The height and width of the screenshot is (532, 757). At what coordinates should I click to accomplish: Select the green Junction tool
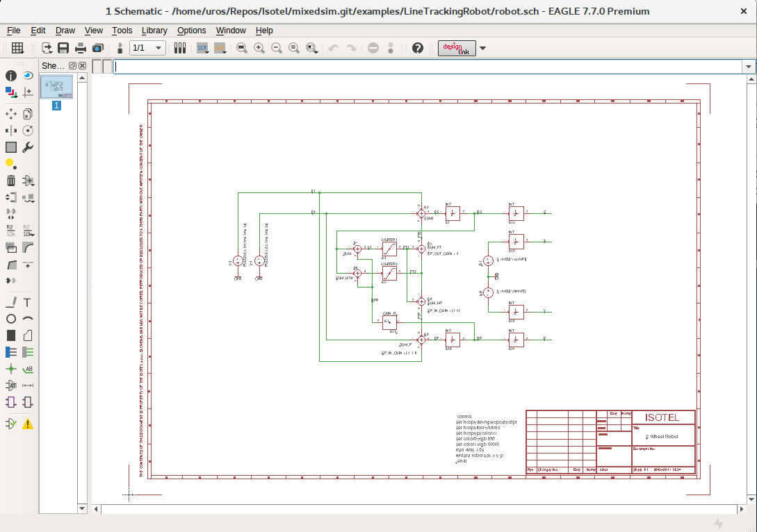11,369
